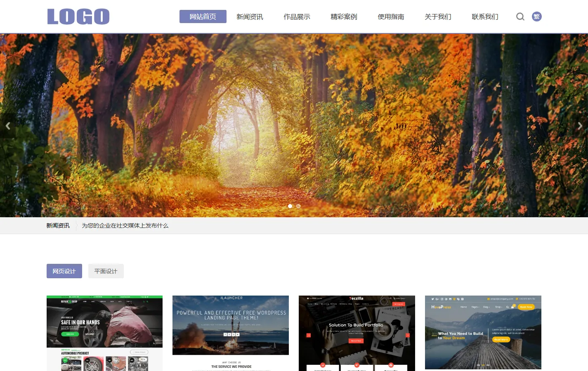
Task: Select the second carousel indicator dot
Action: coord(298,206)
